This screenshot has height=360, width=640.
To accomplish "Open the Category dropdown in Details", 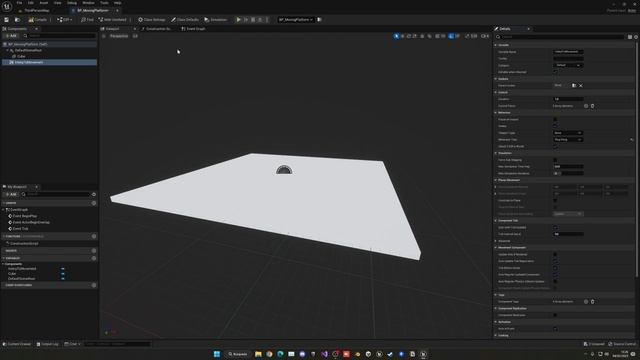I will click(x=568, y=65).
